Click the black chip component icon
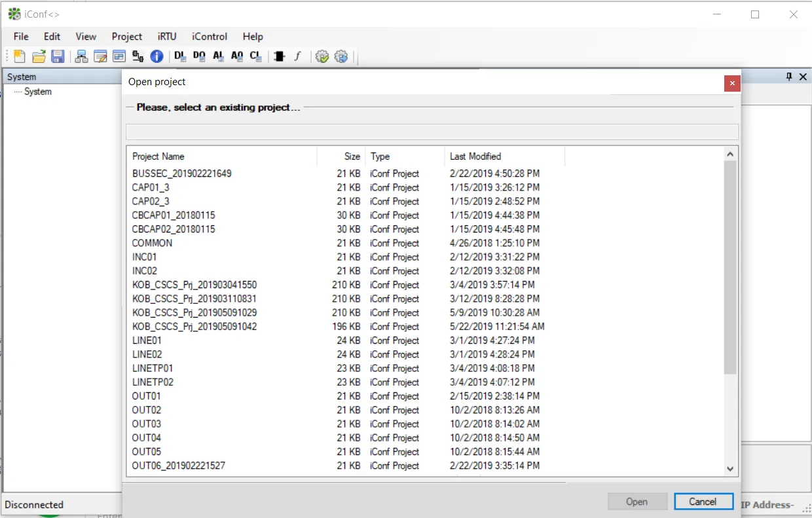The image size is (812, 518). (280, 56)
